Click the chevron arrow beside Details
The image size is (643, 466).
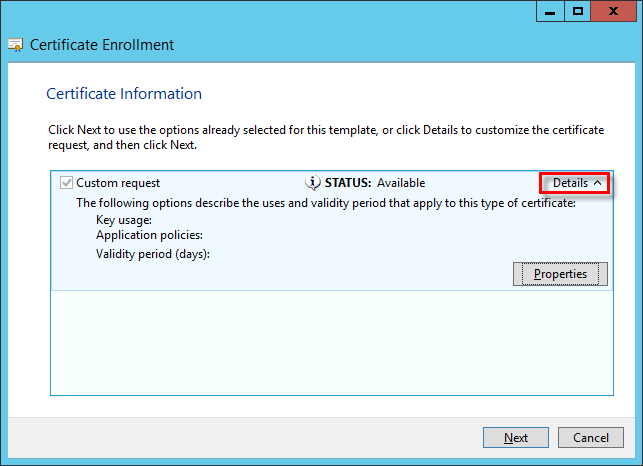pyautogui.click(x=597, y=183)
